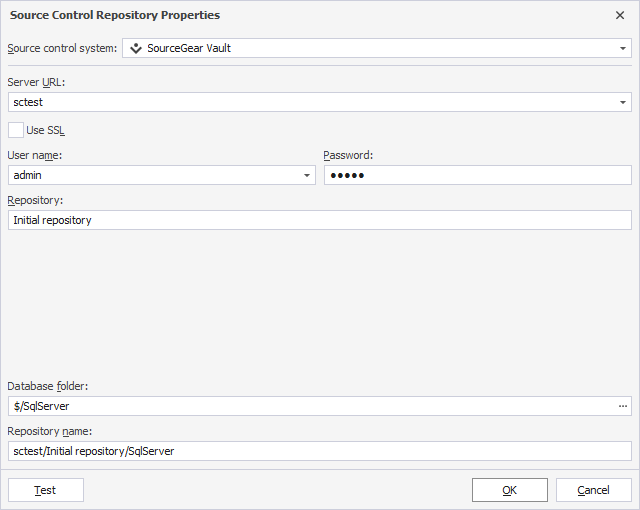Enable the Use SSL checkbox
This screenshot has width=640, height=510.
tap(16, 130)
